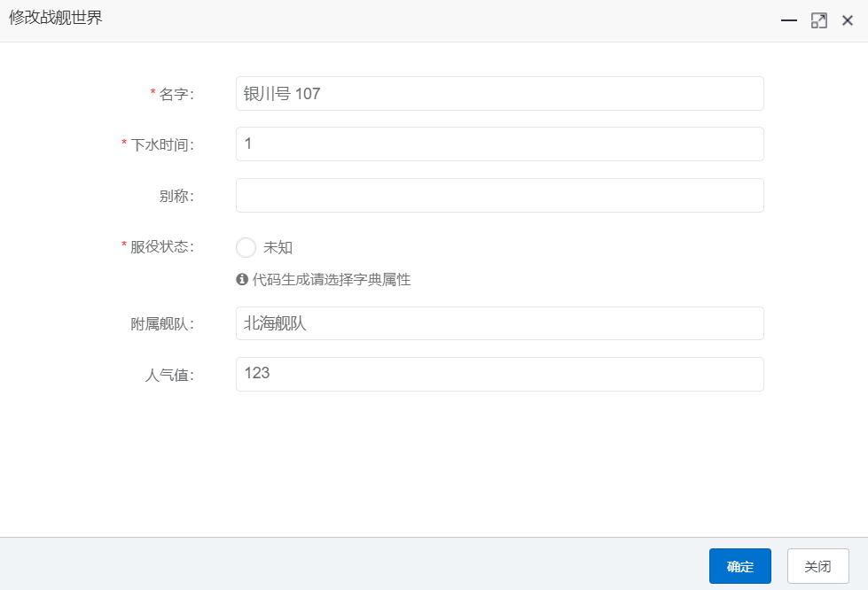868x590 pixels.
Task: Click the 代码生成请选择字典属性 hint text
Action: point(332,279)
